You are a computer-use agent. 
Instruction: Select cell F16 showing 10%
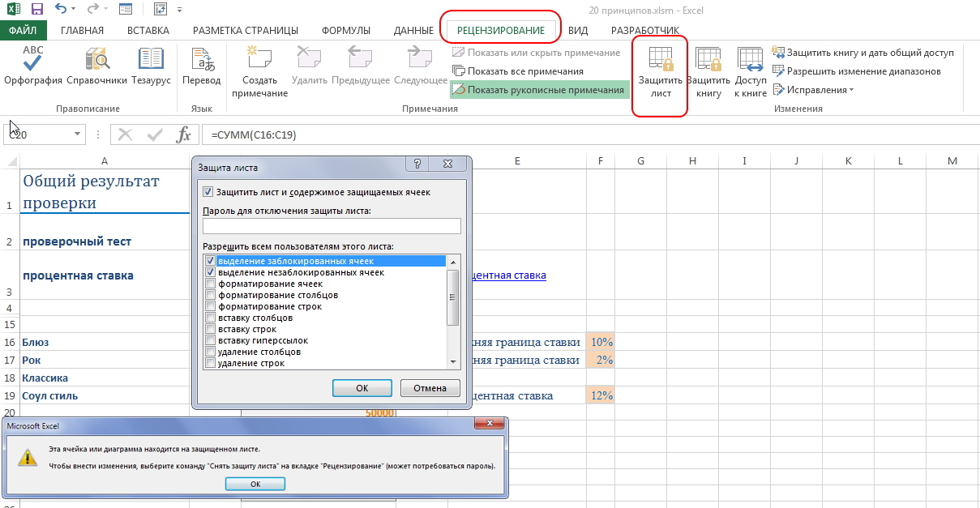(601, 342)
